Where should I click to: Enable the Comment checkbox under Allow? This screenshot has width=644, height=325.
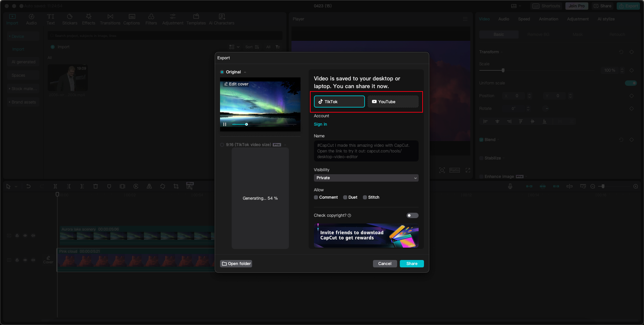coord(316,197)
